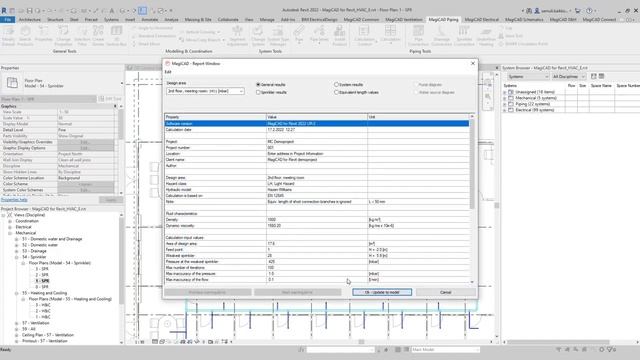Switch to the MagiCAD Schematics tab
This screenshot has height=360, width=640.
click(524, 19)
